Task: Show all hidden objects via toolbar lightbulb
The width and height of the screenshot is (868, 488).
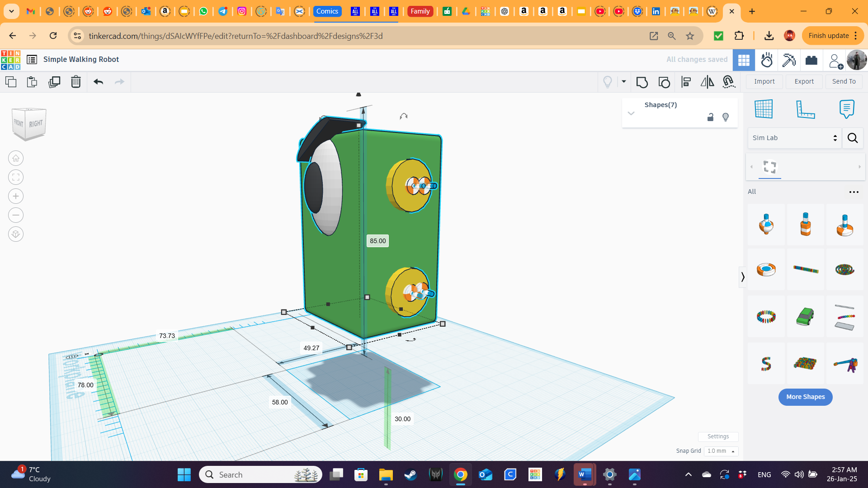Action: click(x=607, y=82)
